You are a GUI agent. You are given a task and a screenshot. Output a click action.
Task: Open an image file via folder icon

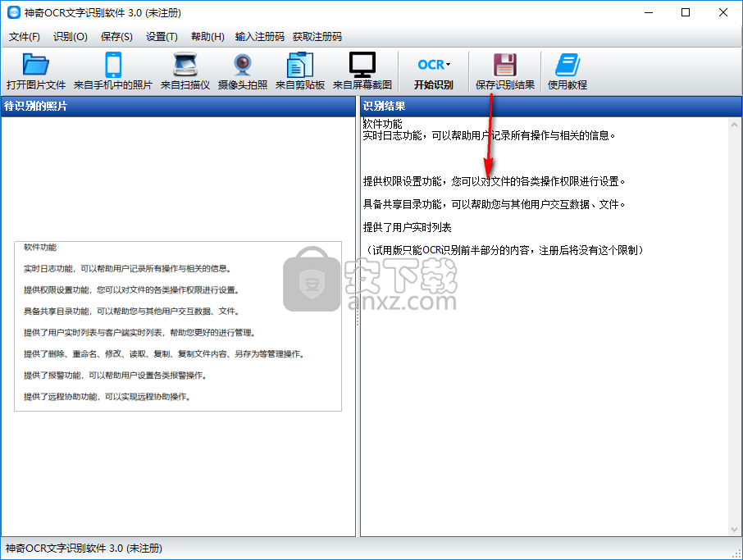(36, 65)
